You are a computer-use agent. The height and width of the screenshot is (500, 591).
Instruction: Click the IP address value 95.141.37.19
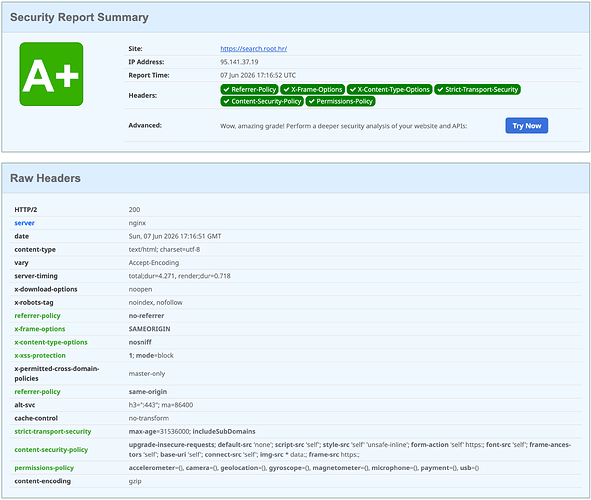pos(239,62)
